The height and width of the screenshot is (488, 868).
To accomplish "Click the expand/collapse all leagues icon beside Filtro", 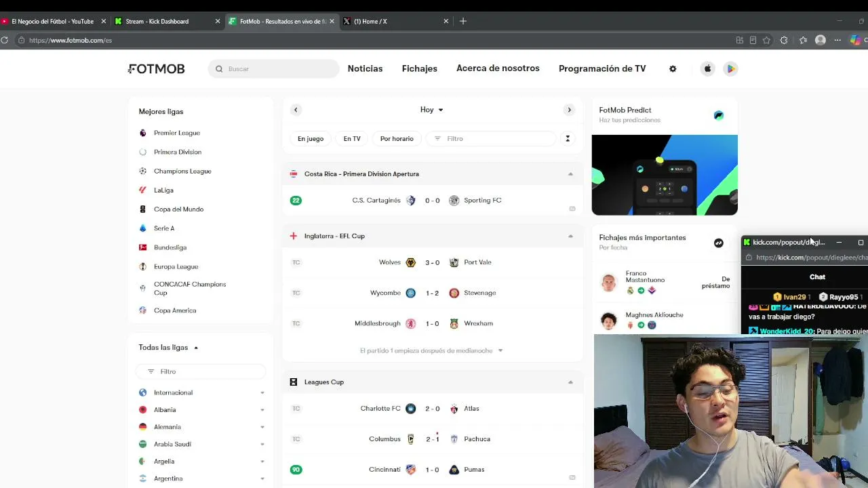I will pos(568,138).
